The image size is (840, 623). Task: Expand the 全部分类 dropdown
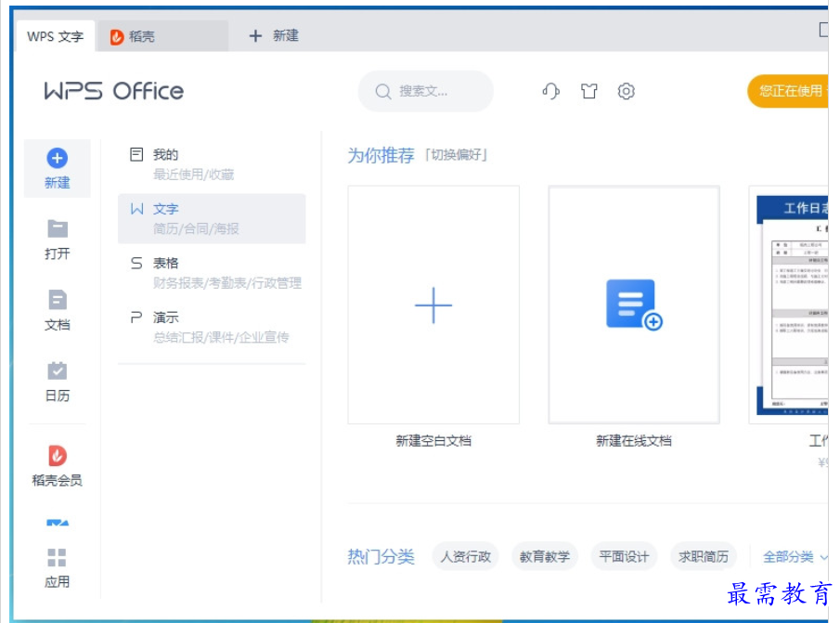[795, 557]
